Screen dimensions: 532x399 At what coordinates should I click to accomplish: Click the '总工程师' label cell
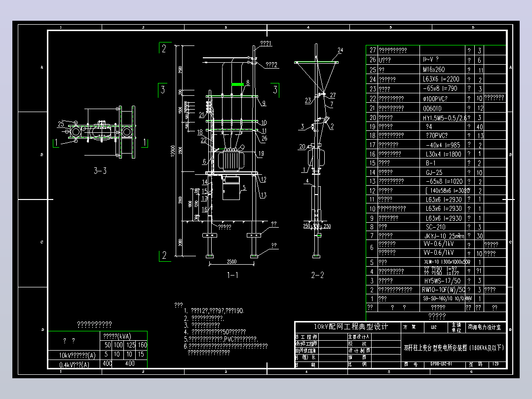(306, 337)
